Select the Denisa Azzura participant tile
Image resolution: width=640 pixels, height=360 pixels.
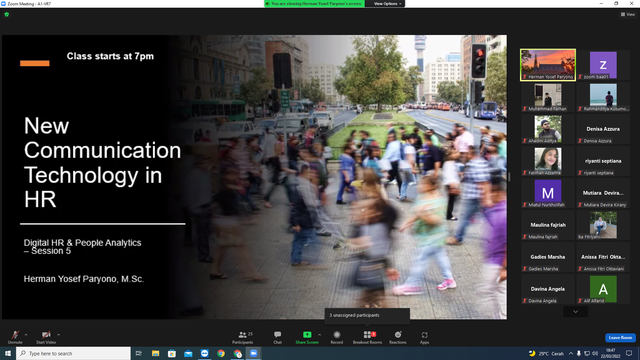pyautogui.click(x=603, y=129)
